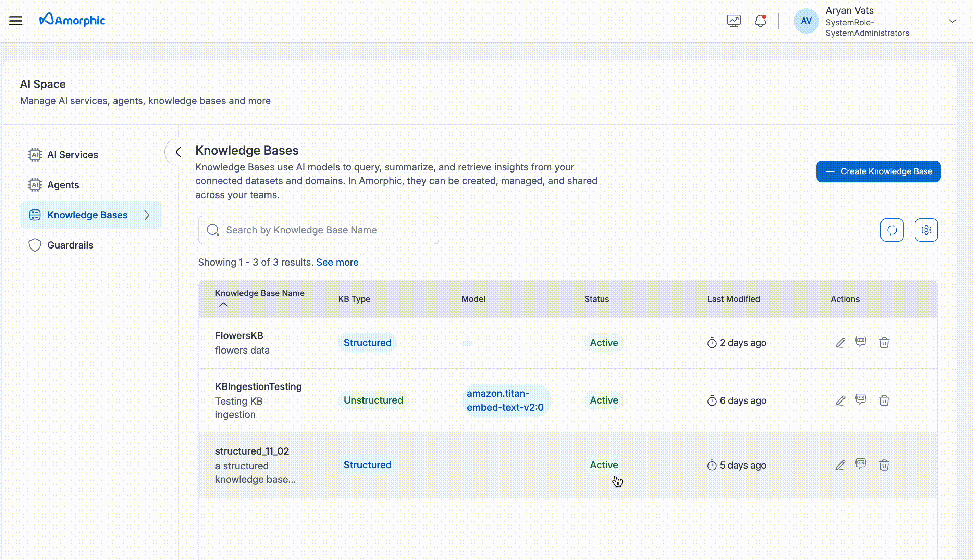Open the table settings gear
973x560 pixels.
(x=926, y=230)
